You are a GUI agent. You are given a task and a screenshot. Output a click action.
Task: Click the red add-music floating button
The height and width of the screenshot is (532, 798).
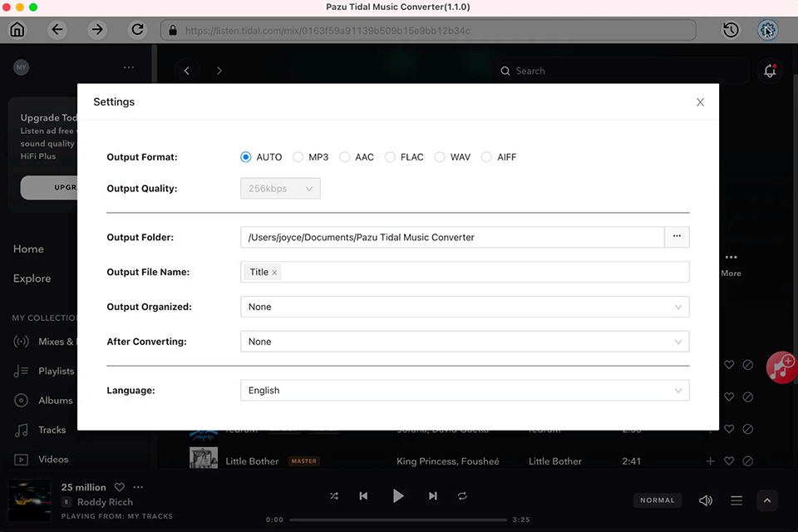(x=781, y=367)
